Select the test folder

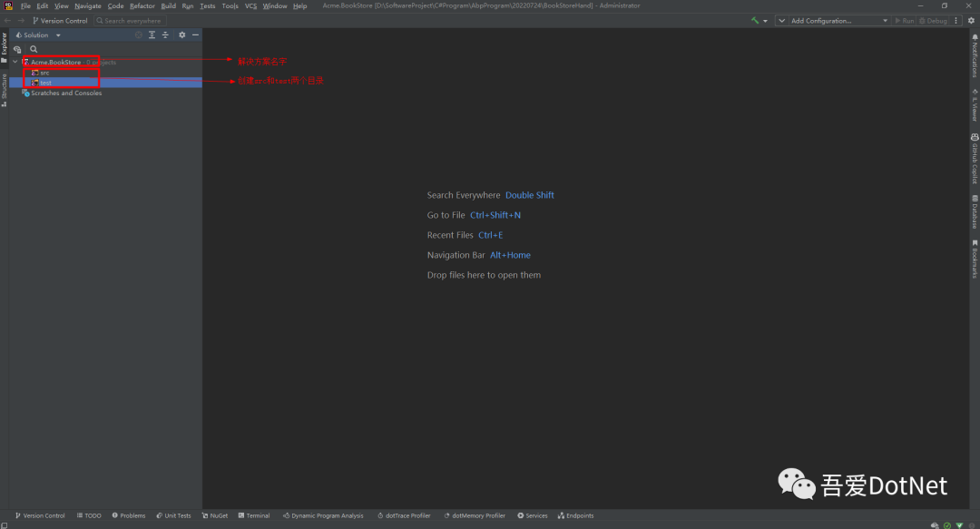click(105, 83)
